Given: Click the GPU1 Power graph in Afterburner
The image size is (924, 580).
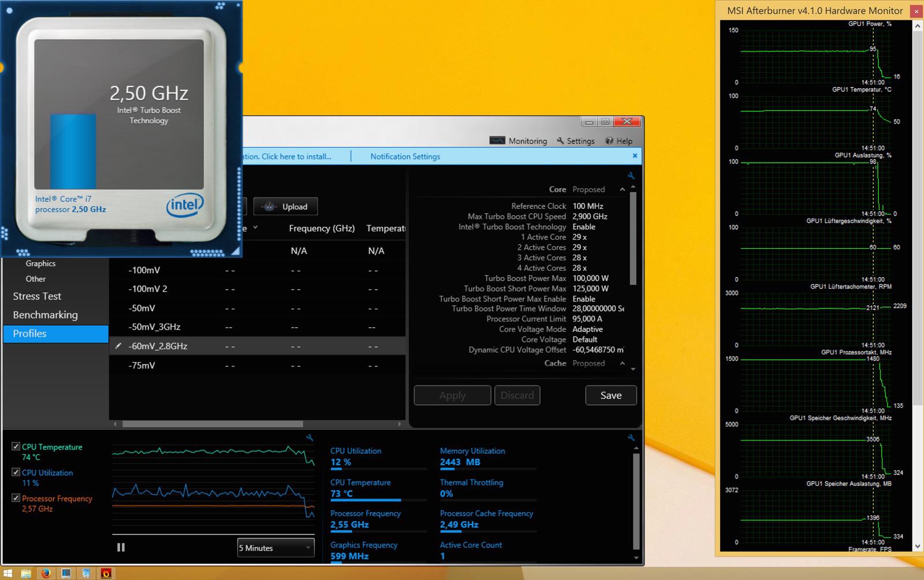Looking at the screenshot, I should coord(816,56).
